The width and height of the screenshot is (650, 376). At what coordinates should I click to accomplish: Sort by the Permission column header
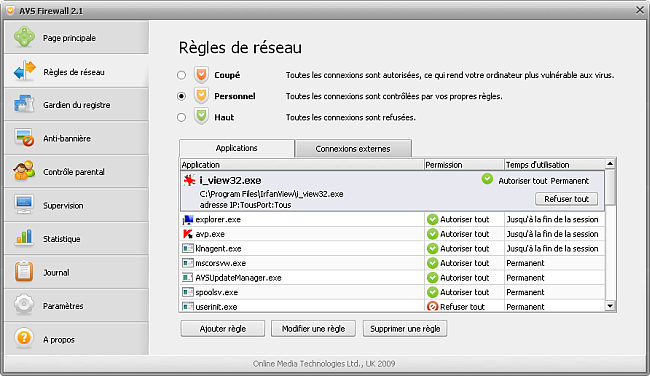(464, 165)
